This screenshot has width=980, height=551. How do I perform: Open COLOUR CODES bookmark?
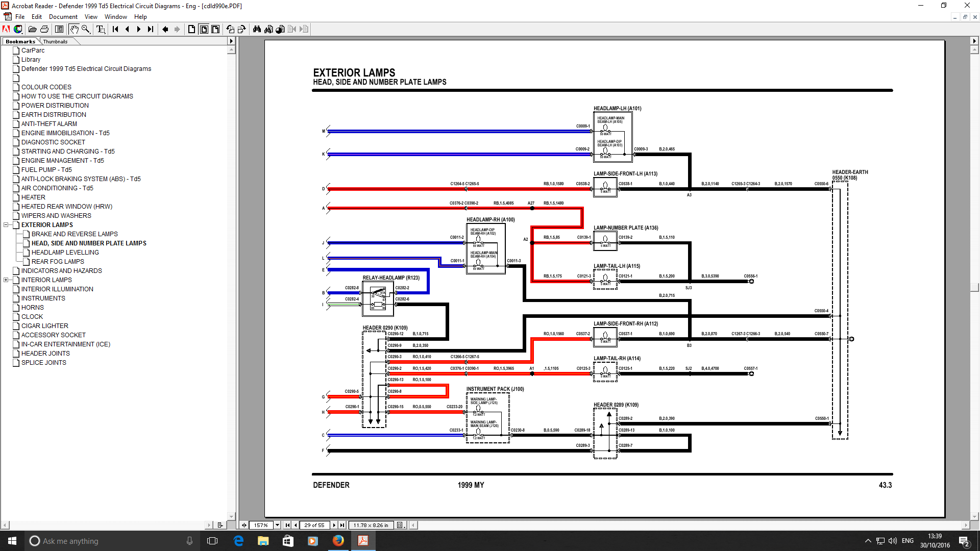46,87
